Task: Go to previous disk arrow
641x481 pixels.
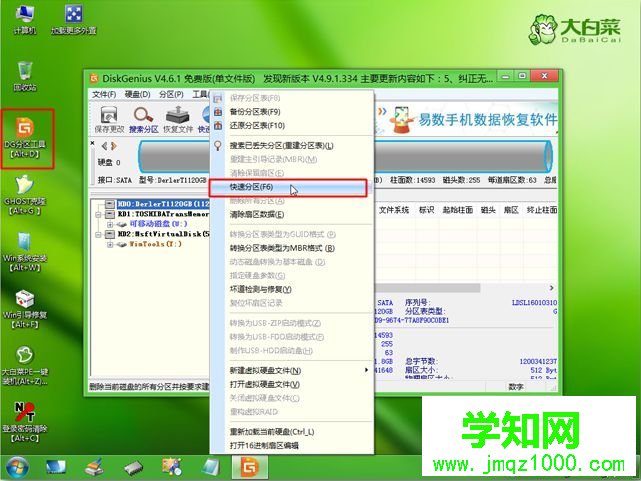Action: click(105, 146)
